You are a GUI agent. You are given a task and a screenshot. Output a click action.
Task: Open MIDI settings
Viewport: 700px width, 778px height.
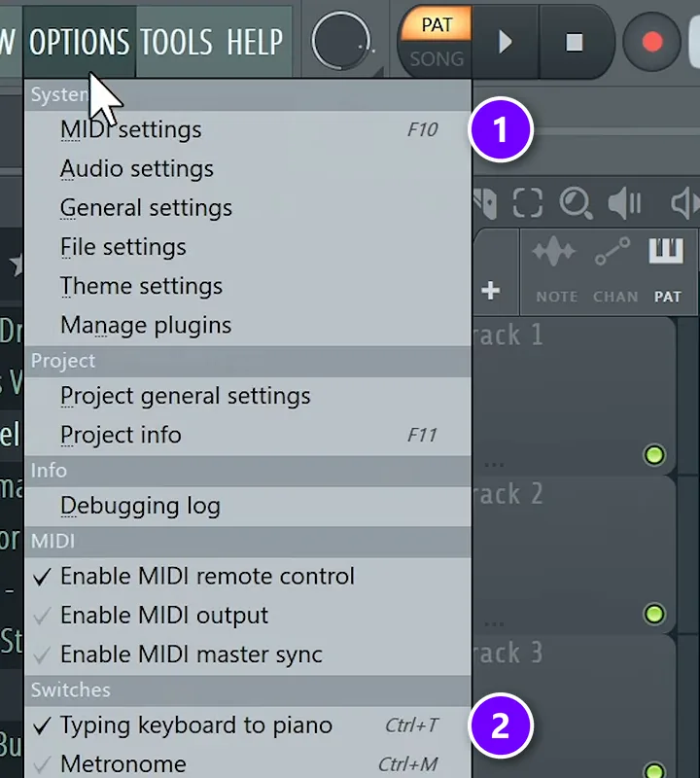(x=248, y=130)
